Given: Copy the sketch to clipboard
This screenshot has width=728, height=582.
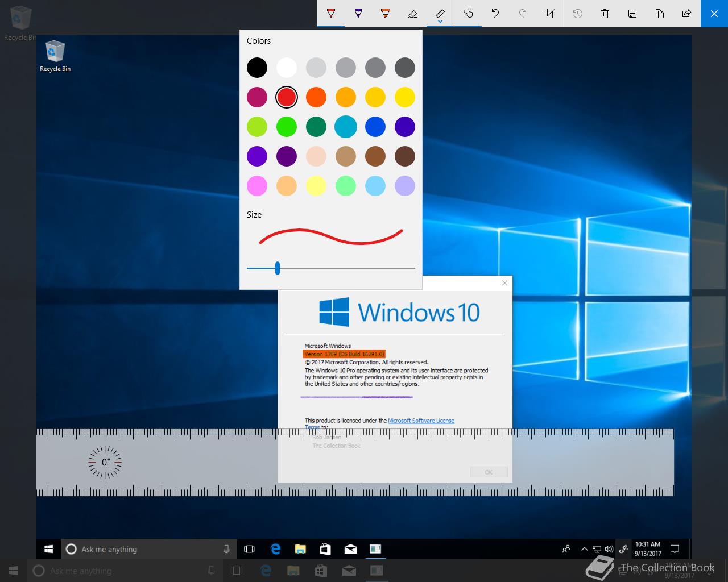Looking at the screenshot, I should (660, 13).
